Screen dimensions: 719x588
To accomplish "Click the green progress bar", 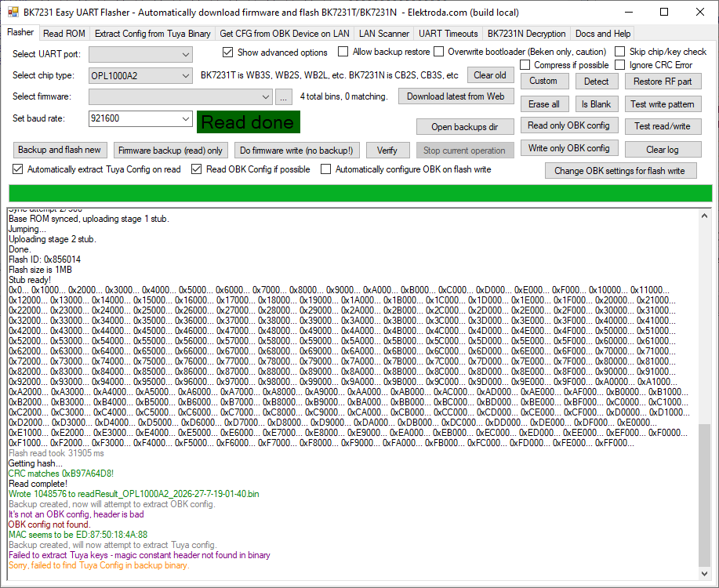I will click(361, 193).
